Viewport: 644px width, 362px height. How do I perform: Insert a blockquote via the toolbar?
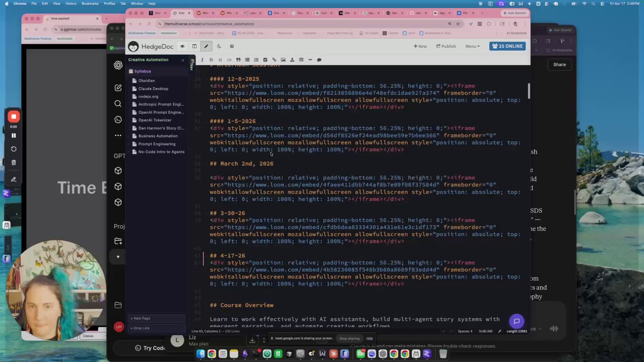pos(238,60)
